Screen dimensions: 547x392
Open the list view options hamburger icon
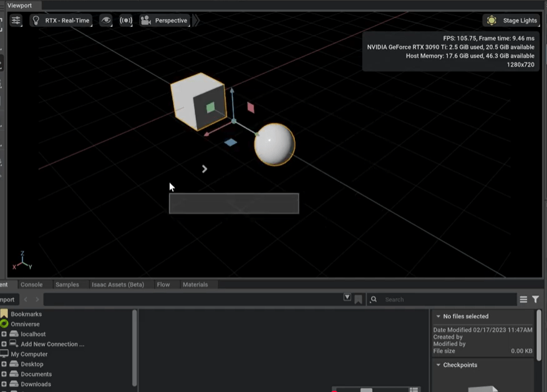pos(523,300)
